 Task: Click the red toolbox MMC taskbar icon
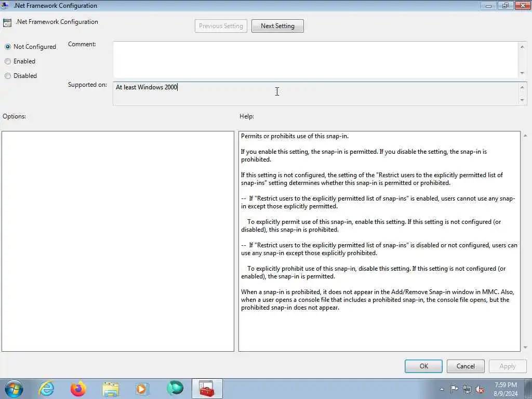point(207,389)
